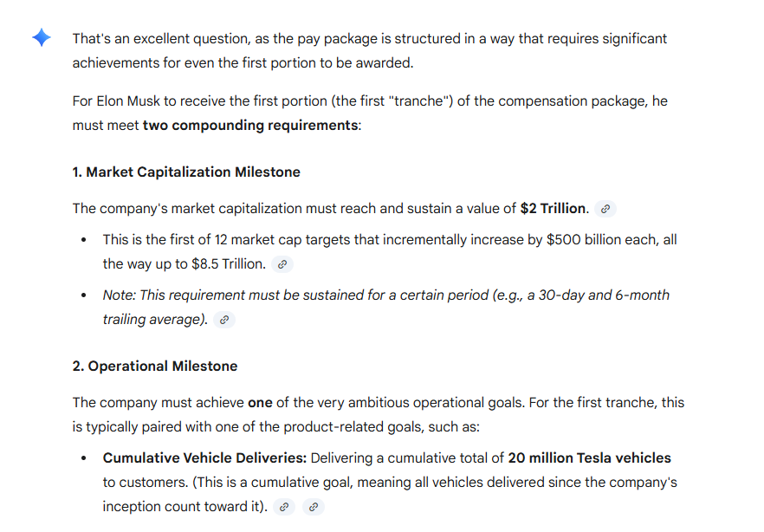Click the bold "20 million Tesla vehicles" text
The image size is (764, 532).
coord(589,458)
